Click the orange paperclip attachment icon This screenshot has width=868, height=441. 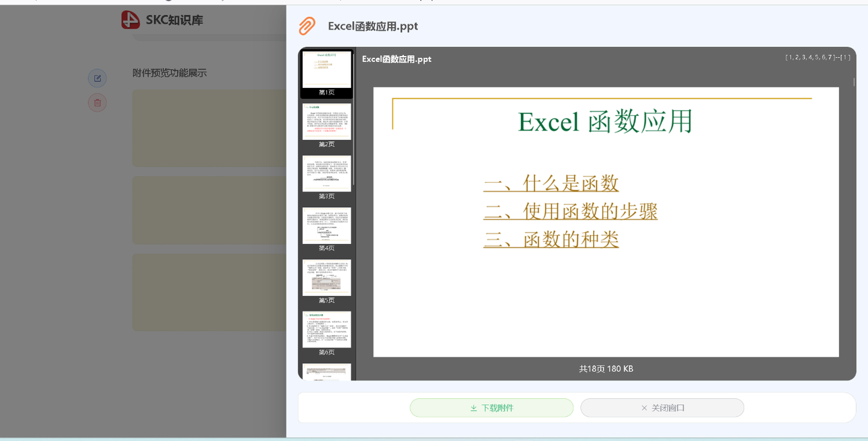coord(307,26)
